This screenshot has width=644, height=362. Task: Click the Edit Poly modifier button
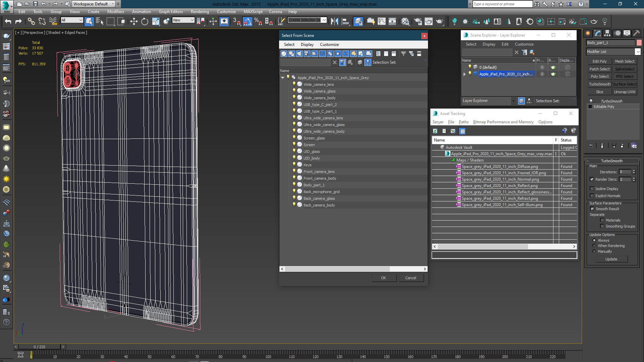(x=600, y=61)
